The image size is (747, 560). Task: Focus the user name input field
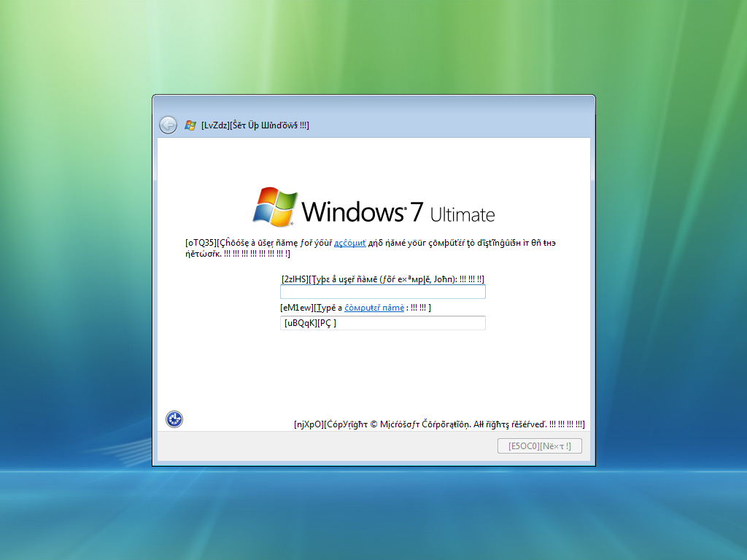click(382, 292)
